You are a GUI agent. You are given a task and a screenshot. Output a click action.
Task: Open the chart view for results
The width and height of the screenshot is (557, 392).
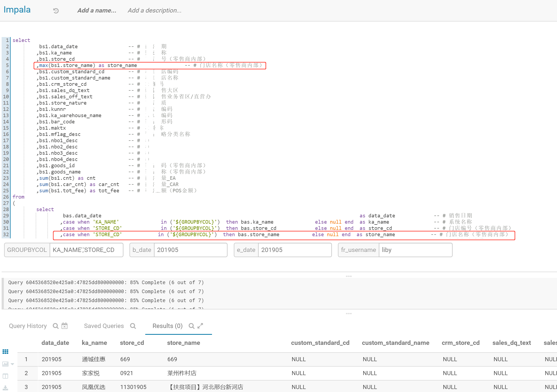[5, 364]
